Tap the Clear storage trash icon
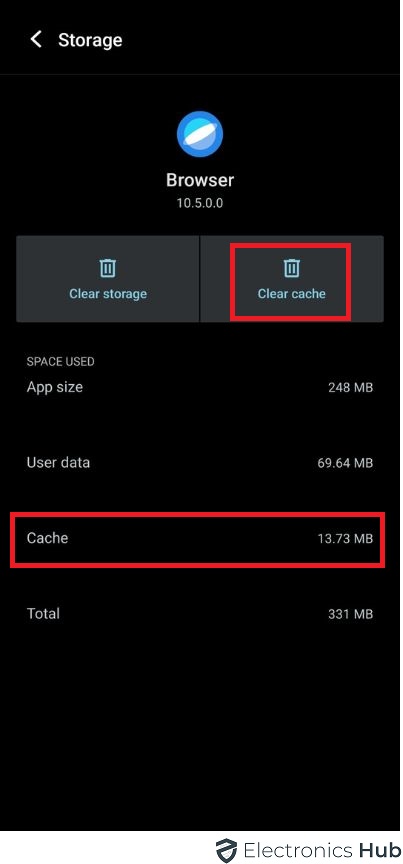This screenshot has height=864, width=403. pyautogui.click(x=108, y=268)
